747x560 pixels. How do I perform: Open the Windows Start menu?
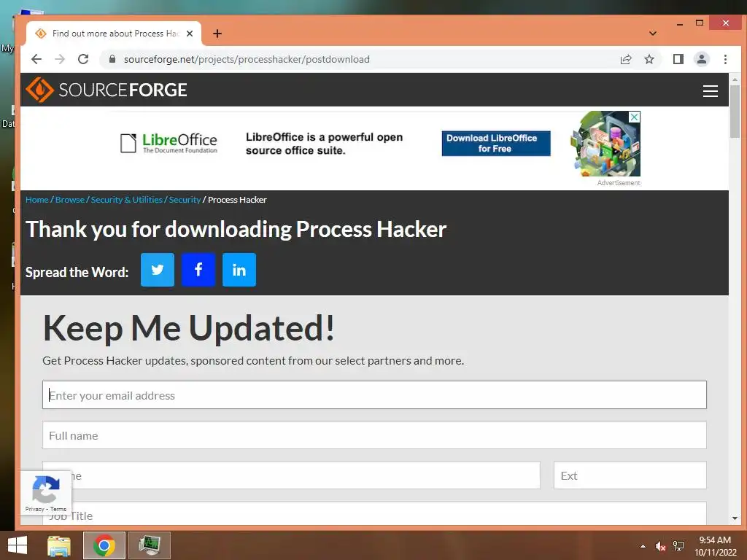click(x=18, y=545)
